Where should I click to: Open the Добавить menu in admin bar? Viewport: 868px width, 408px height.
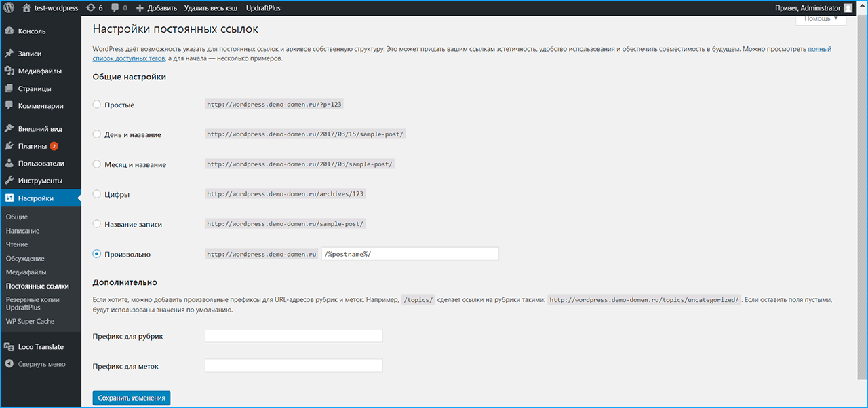(157, 8)
